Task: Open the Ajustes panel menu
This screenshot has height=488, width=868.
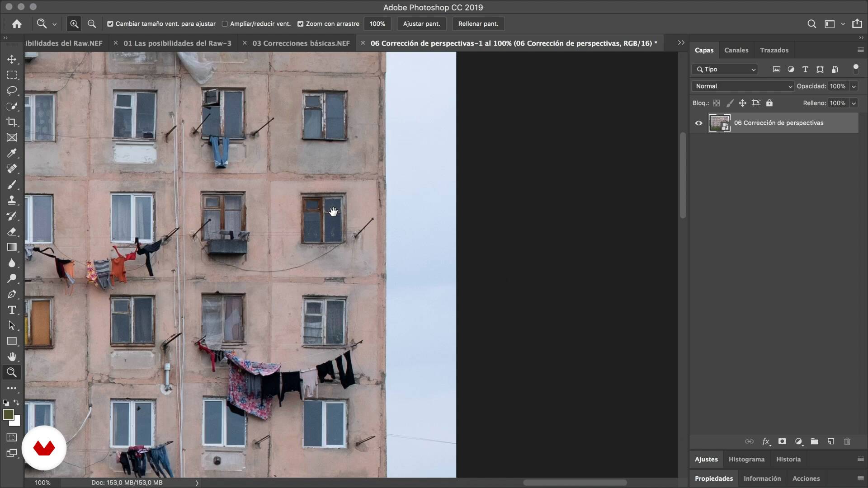Action: (860, 459)
